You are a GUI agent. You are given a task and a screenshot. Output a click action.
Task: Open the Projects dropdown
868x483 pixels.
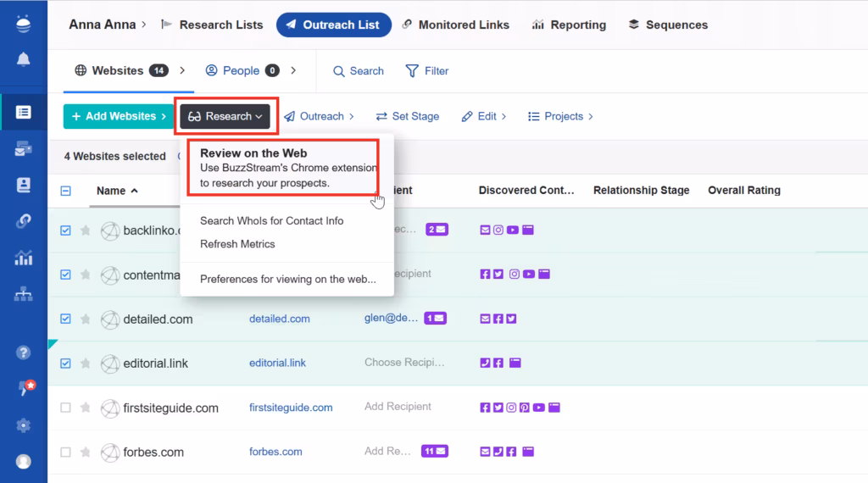(x=560, y=116)
